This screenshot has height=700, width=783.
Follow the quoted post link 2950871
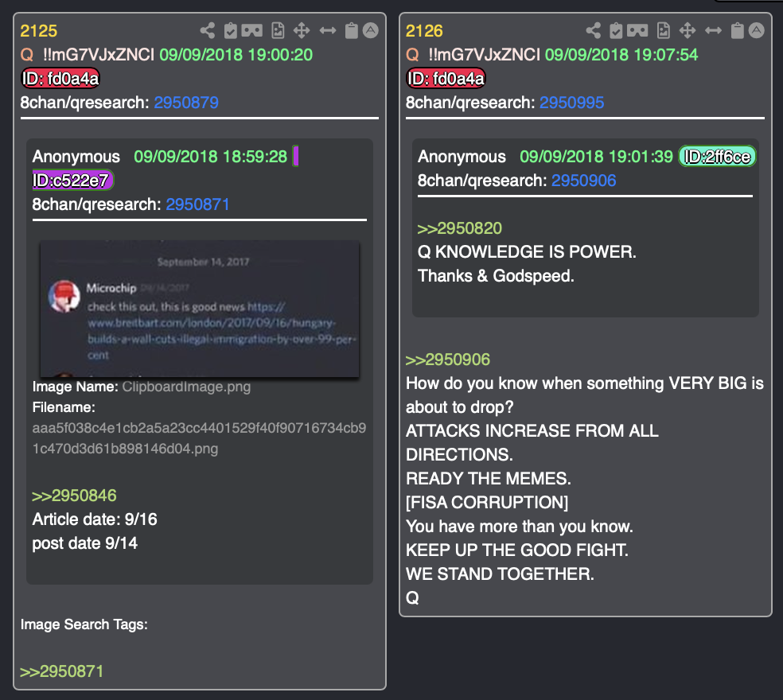coord(198,204)
